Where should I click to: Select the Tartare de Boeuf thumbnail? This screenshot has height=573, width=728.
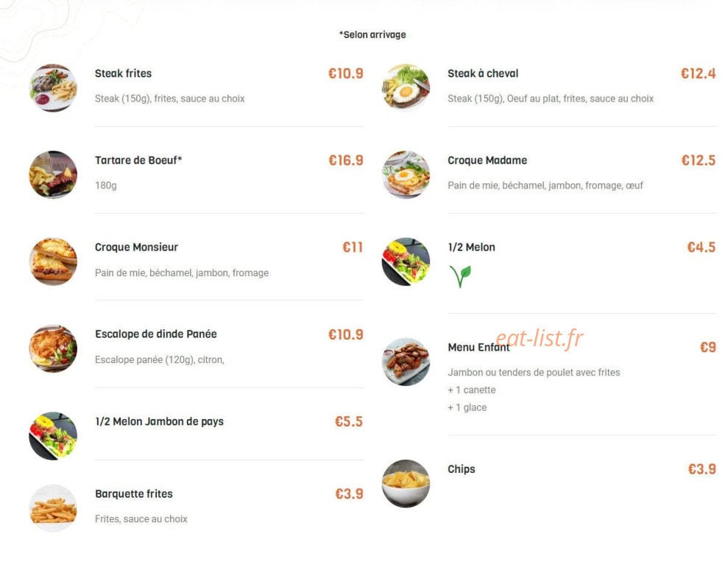pos(53,175)
